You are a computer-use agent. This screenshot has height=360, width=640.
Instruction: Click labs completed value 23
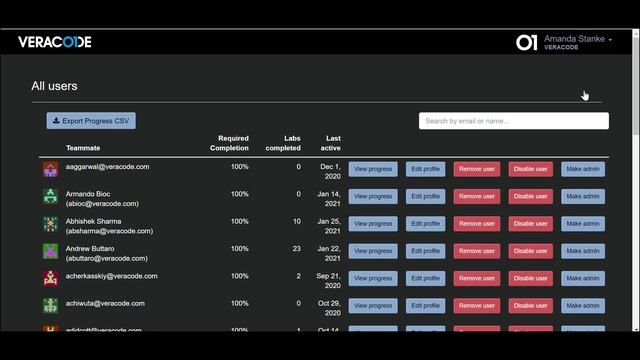(296, 249)
